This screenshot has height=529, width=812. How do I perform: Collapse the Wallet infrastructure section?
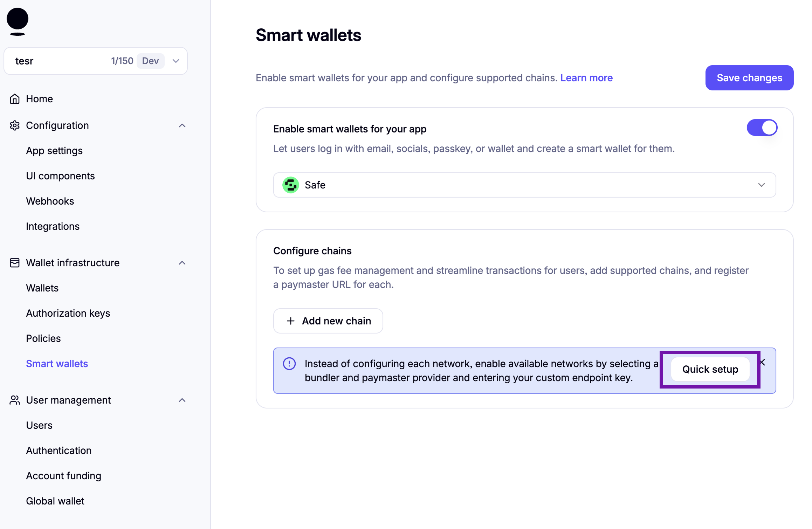click(x=182, y=263)
